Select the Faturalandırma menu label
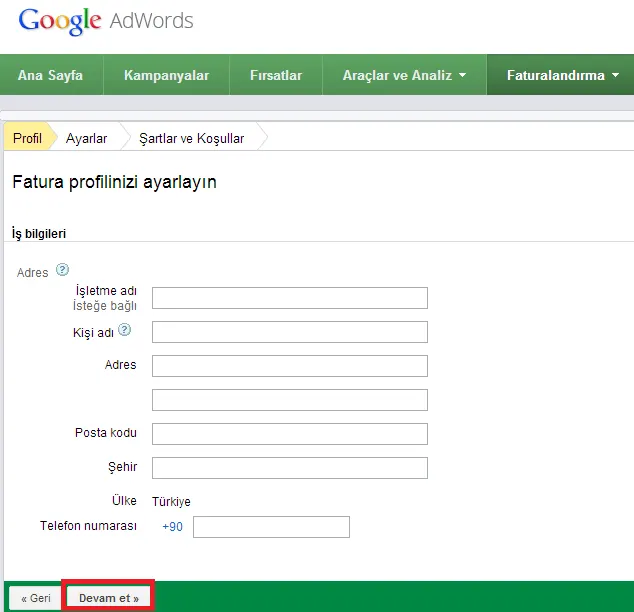Viewport: 634px width, 612px height. coord(556,75)
